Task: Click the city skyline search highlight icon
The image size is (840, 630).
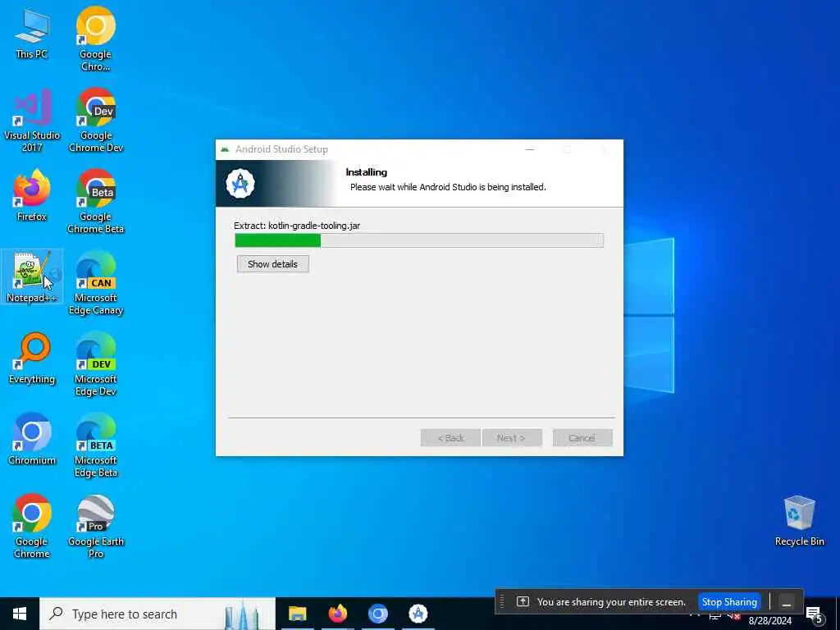Action: coord(243,615)
